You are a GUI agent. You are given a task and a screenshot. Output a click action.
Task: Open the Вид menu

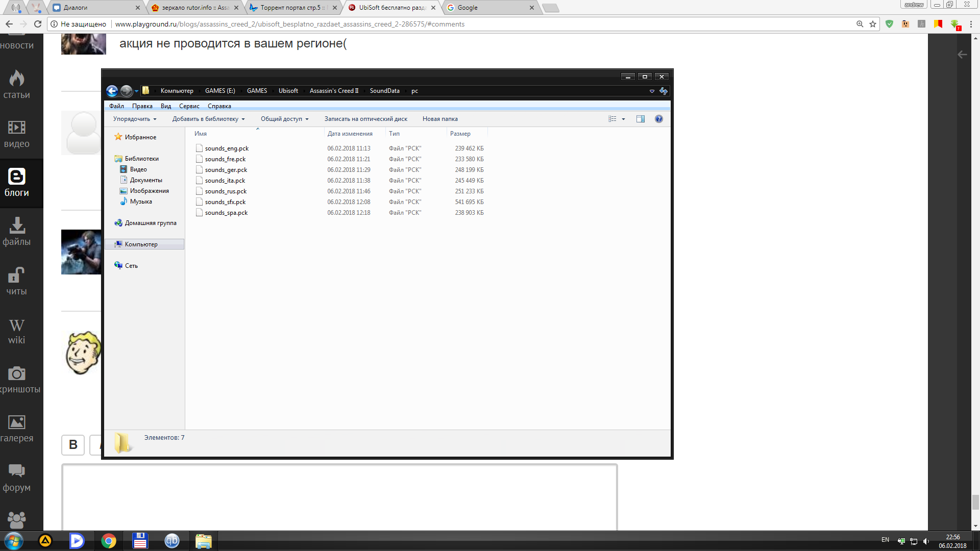tap(166, 106)
